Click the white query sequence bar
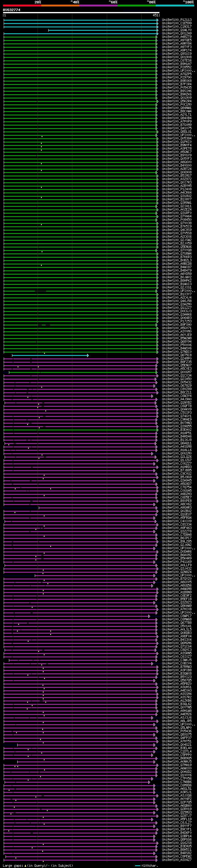 click(81, 12)
